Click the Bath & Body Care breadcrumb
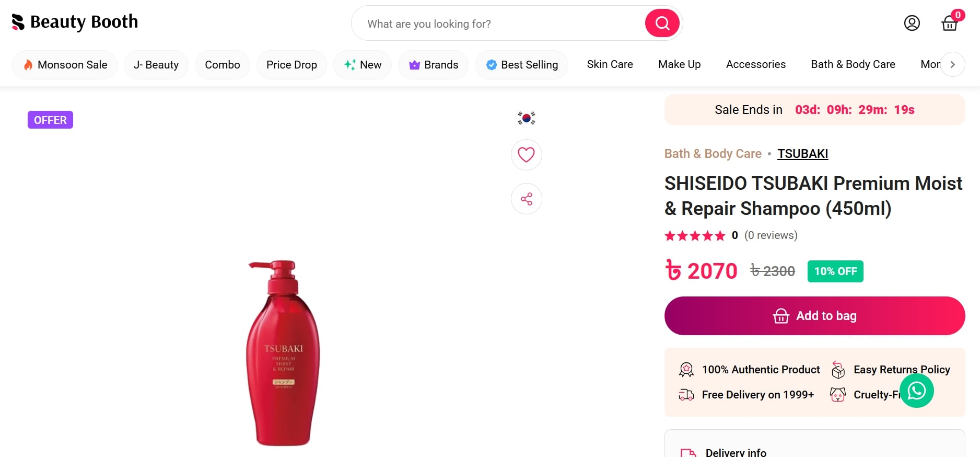980x457 pixels. coord(713,154)
